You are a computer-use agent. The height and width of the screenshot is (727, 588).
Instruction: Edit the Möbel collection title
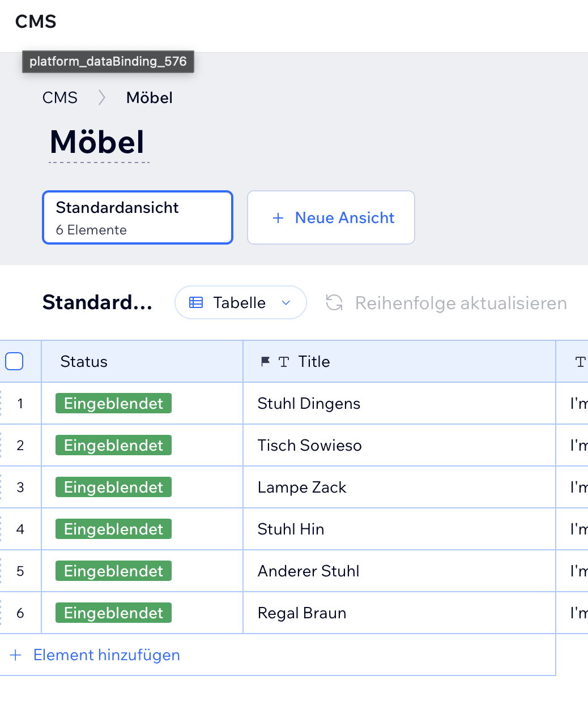(97, 142)
